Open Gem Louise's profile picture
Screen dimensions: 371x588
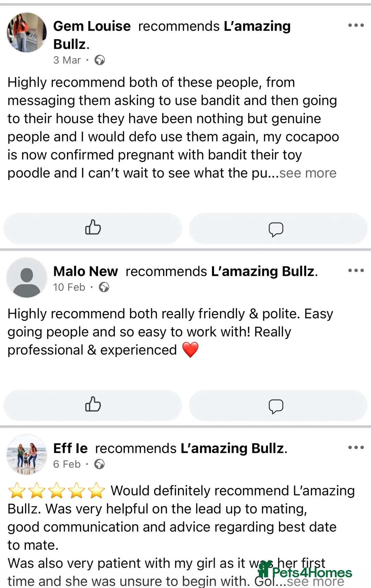[27, 32]
